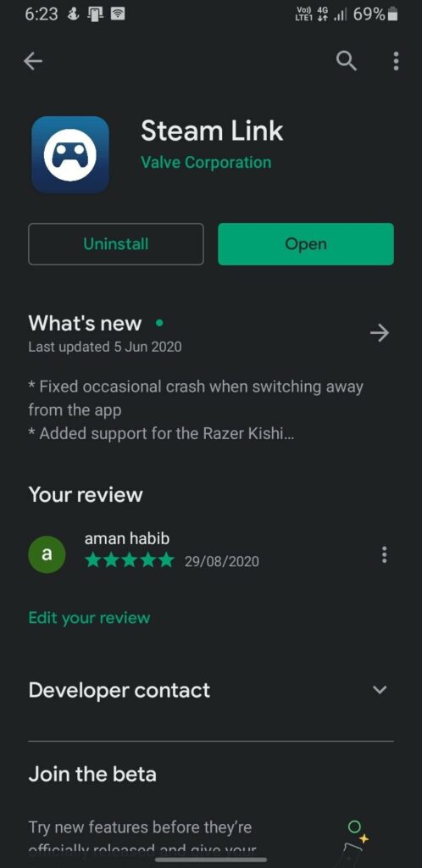Open the search magnifier icon

coord(347,61)
